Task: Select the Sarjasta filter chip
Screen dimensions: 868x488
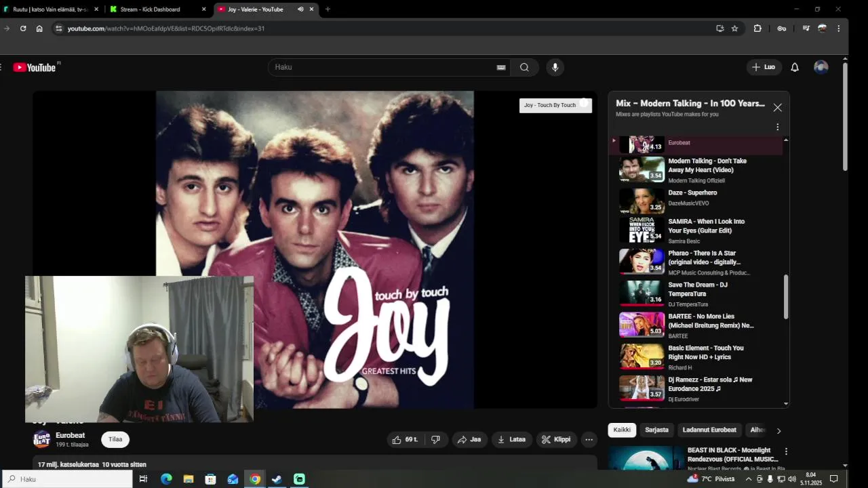Action: (656, 430)
